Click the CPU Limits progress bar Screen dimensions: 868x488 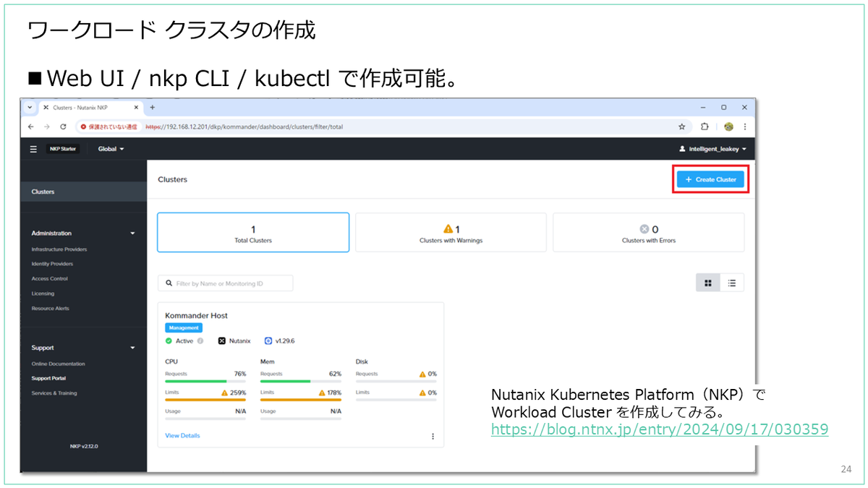point(205,400)
